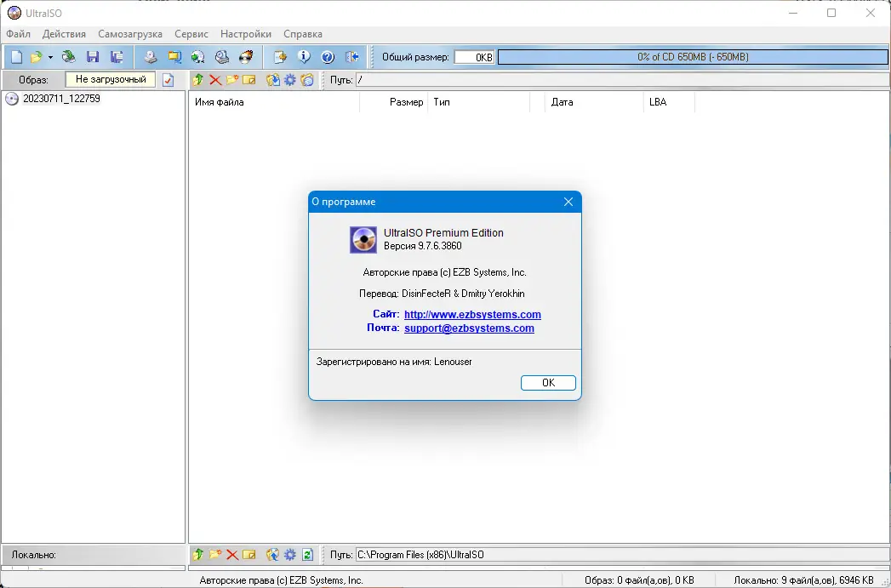Image resolution: width=891 pixels, height=588 pixels.
Task: Click the blue Info icon
Action: tap(304, 57)
